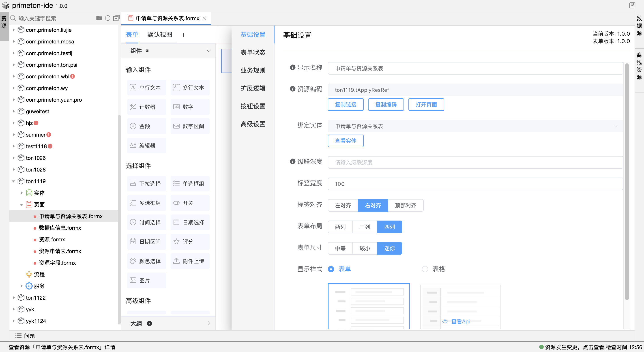Switch to the 默认视图 tab

tap(160, 34)
